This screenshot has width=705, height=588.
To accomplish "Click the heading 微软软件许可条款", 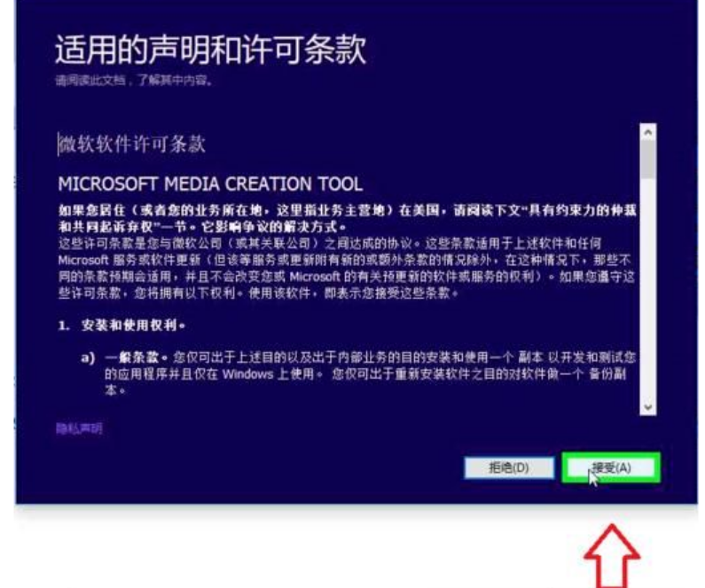I will [x=132, y=144].
